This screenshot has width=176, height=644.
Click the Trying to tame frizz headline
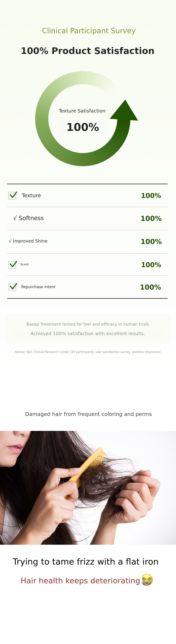[x=85, y=561]
